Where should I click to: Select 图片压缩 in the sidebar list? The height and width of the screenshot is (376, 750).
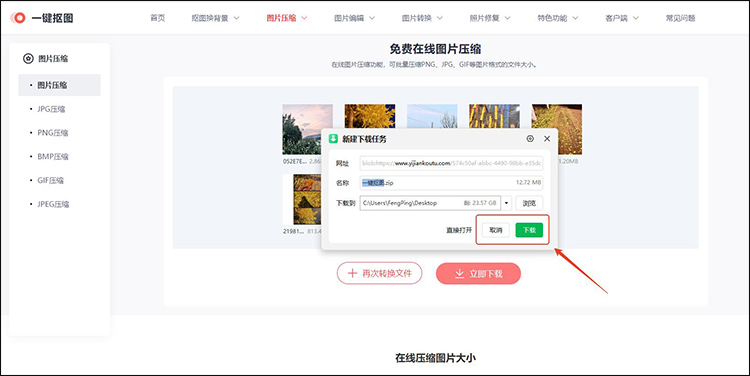[x=59, y=85]
